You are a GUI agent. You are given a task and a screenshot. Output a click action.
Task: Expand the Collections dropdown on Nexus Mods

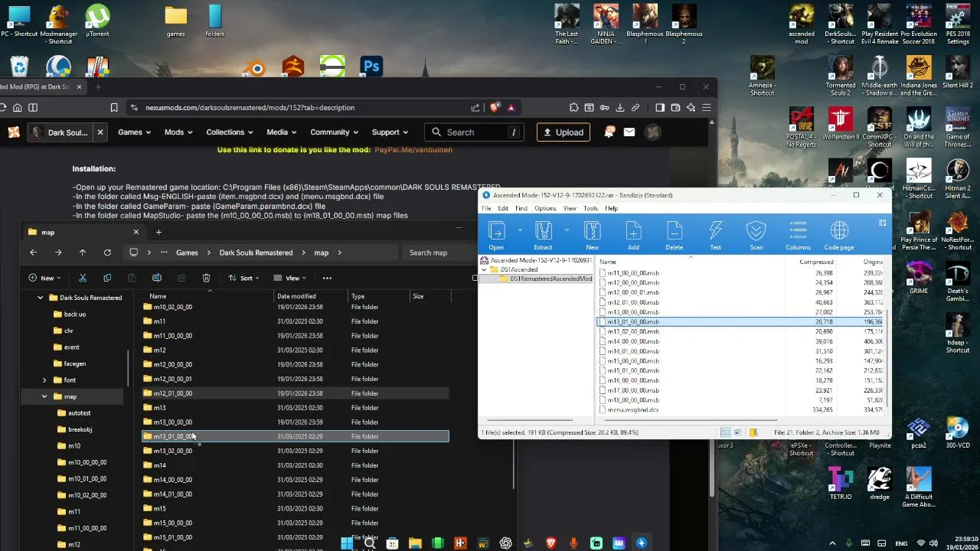click(230, 132)
